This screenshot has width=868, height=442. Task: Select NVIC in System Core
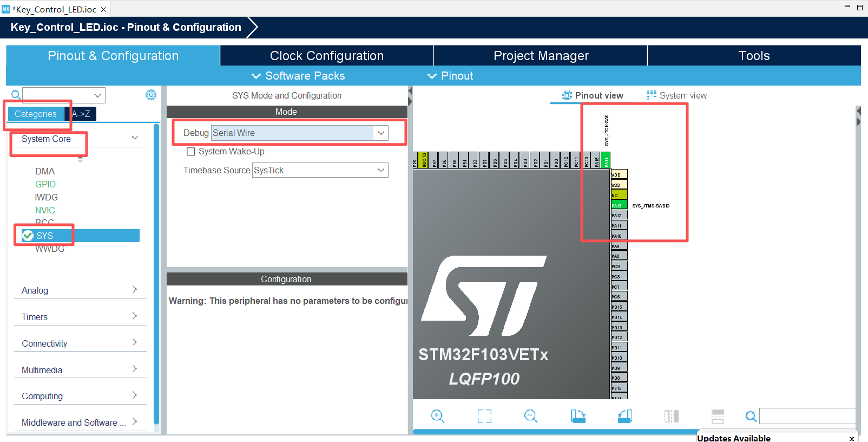(x=45, y=210)
